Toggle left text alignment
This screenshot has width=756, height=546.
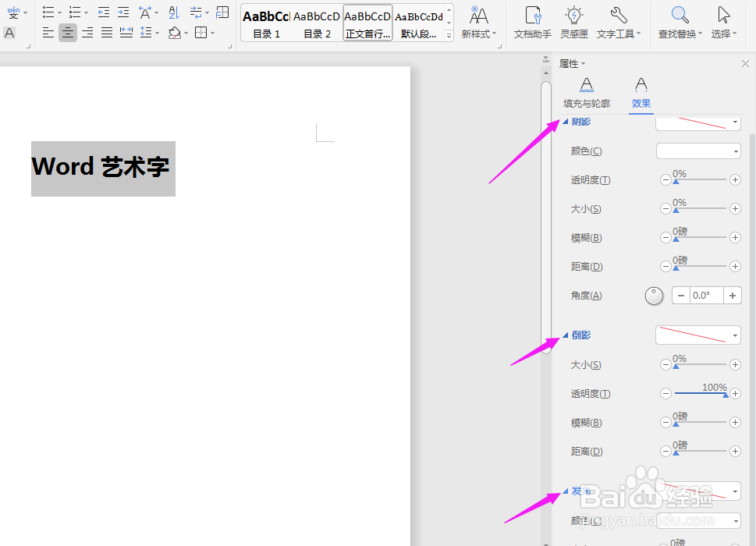click(48, 32)
